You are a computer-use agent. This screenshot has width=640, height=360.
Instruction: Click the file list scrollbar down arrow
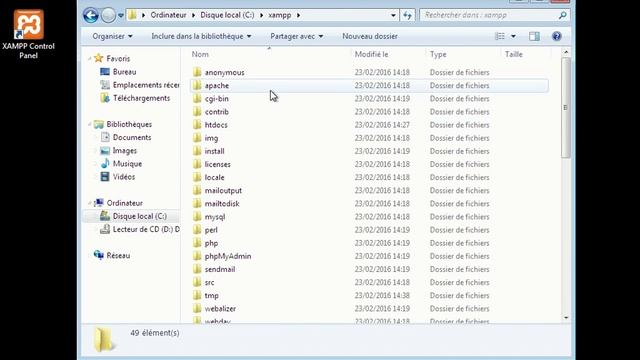tap(565, 318)
